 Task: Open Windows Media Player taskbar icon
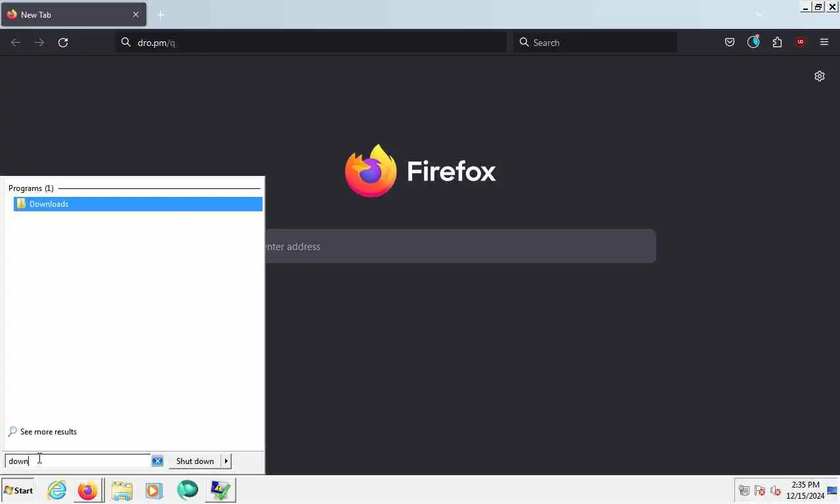[154, 490]
